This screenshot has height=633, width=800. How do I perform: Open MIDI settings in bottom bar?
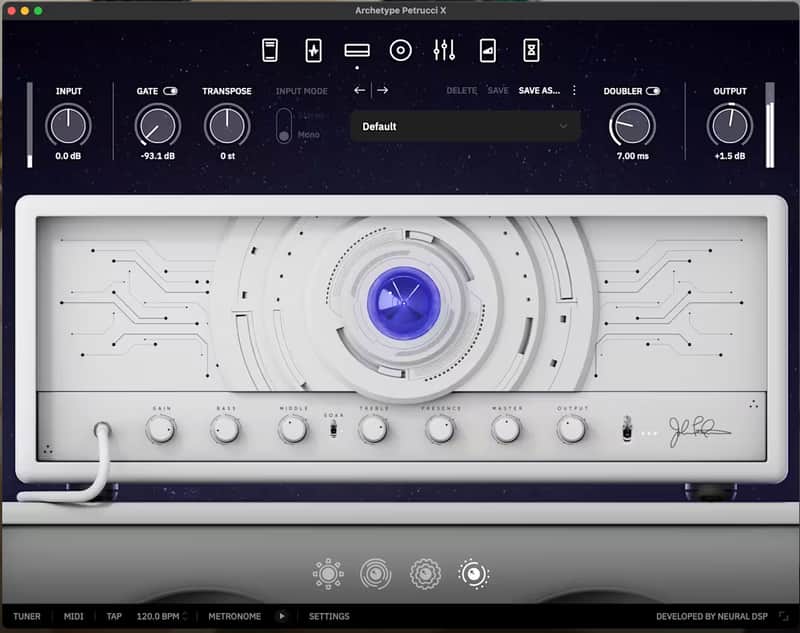click(x=73, y=616)
